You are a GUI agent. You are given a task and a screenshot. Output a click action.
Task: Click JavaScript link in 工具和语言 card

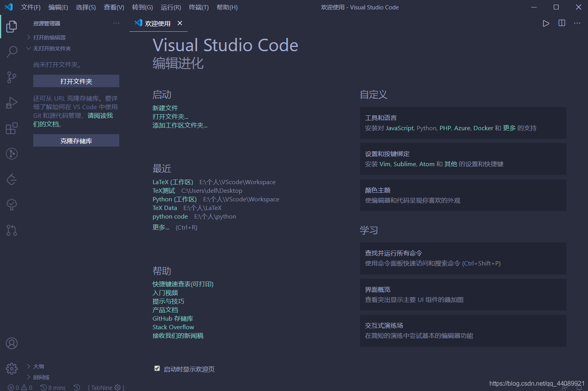[x=400, y=128]
